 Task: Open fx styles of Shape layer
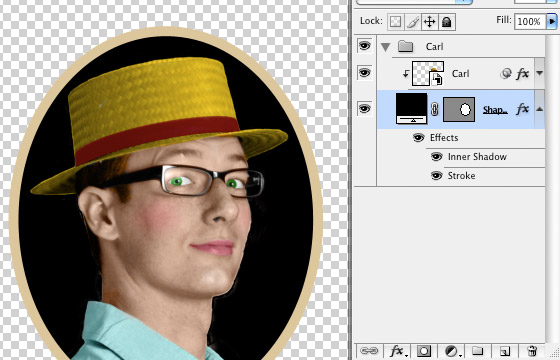tap(522, 109)
